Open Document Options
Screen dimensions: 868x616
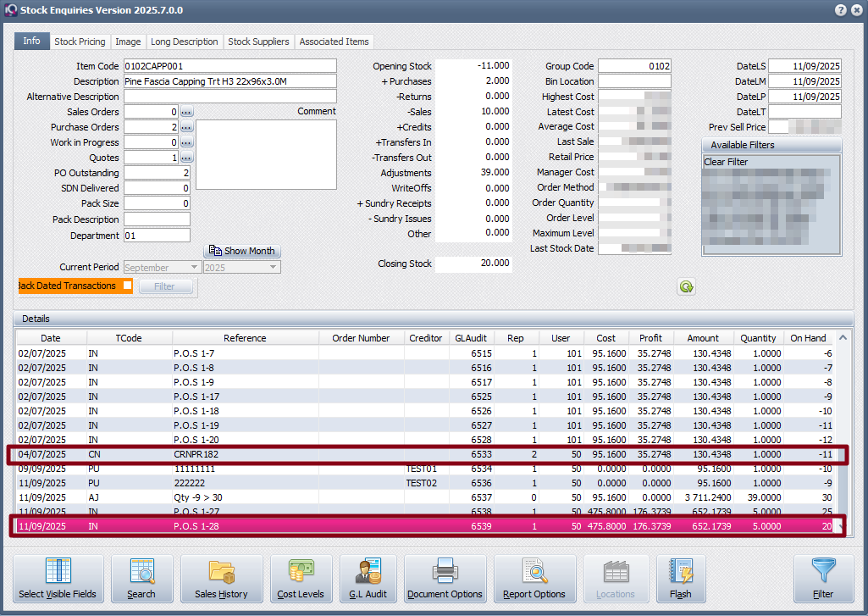[x=445, y=579]
